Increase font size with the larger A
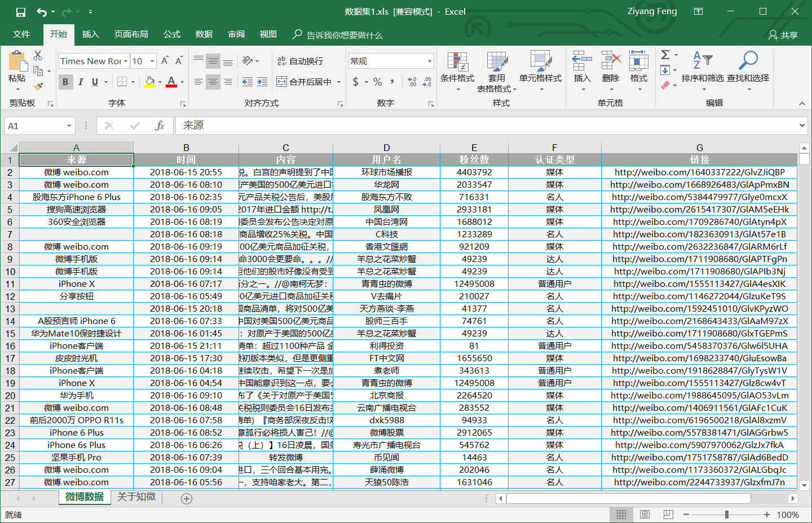Viewport: 812px width, 523px height. [x=165, y=61]
